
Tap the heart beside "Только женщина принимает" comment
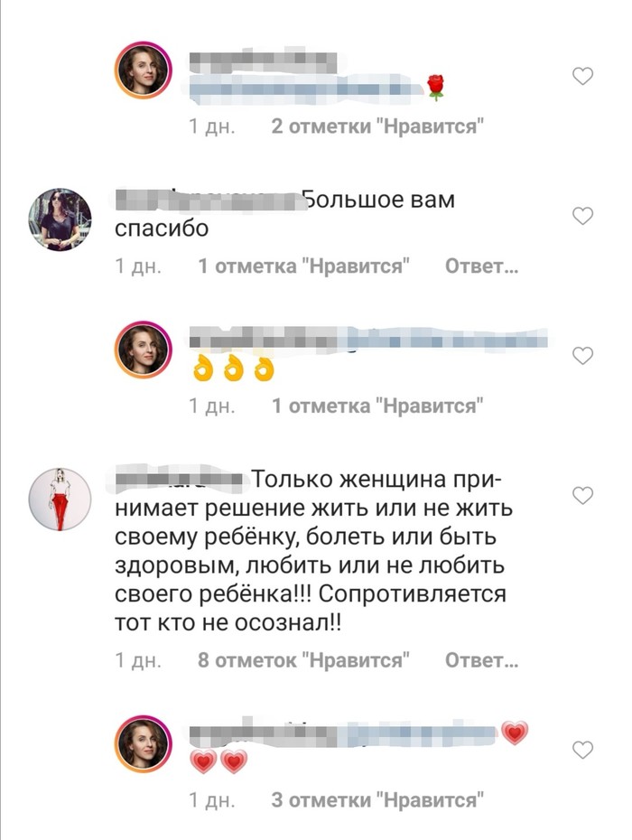(582, 496)
